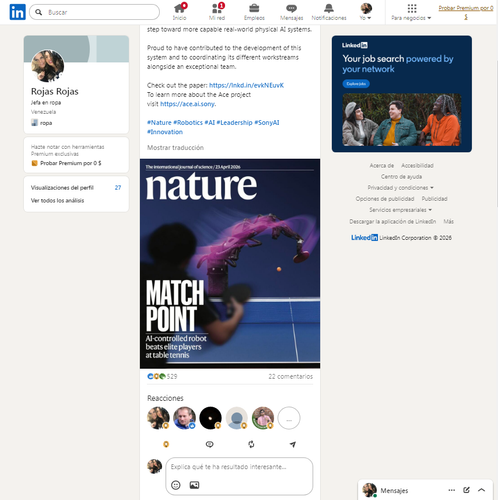
Task: Open the black circle reactor avatar
Action: click(210, 418)
